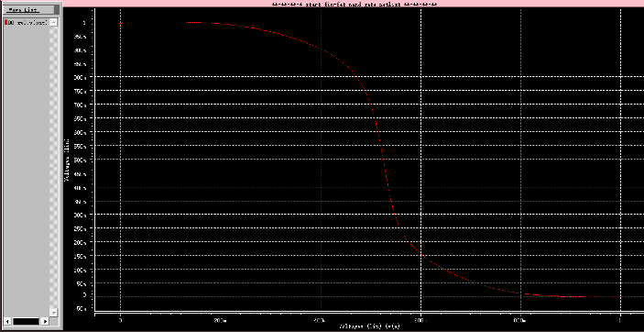The image size is (644, 332).
Task: Click the red marker at the curve start
Action: point(120,22)
